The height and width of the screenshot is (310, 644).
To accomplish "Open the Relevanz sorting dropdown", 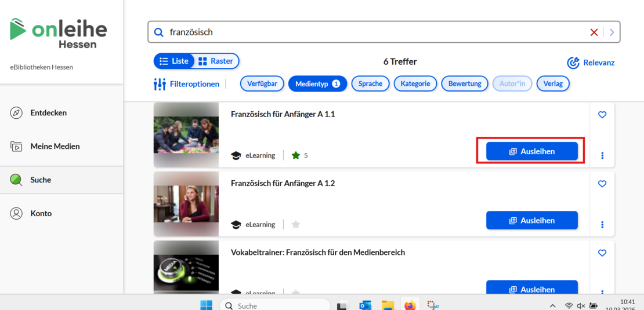I will point(591,63).
